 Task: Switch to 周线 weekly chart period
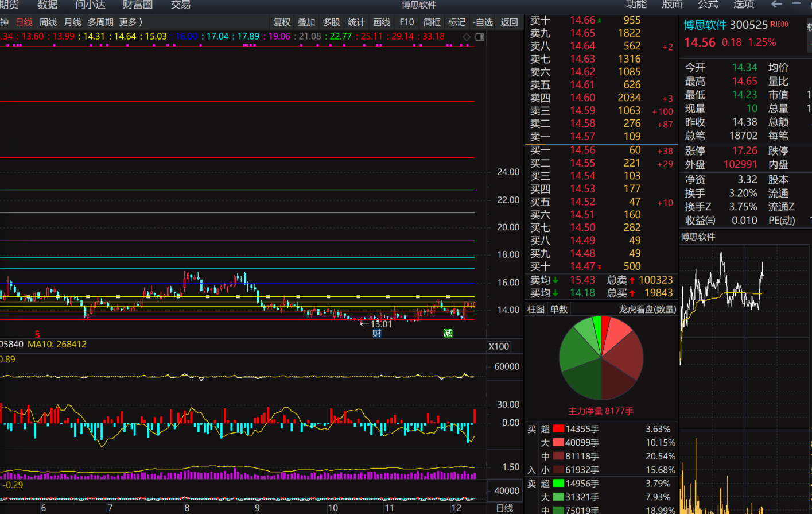[48, 22]
